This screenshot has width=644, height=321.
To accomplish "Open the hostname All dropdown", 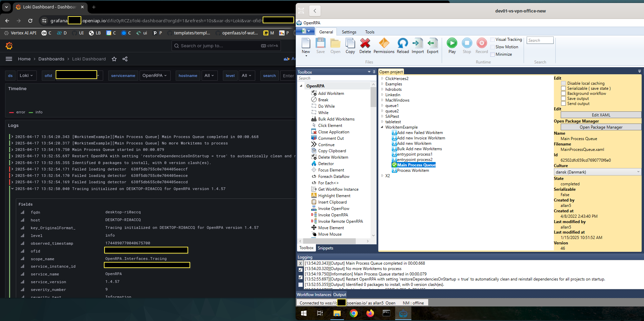I will [209, 76].
